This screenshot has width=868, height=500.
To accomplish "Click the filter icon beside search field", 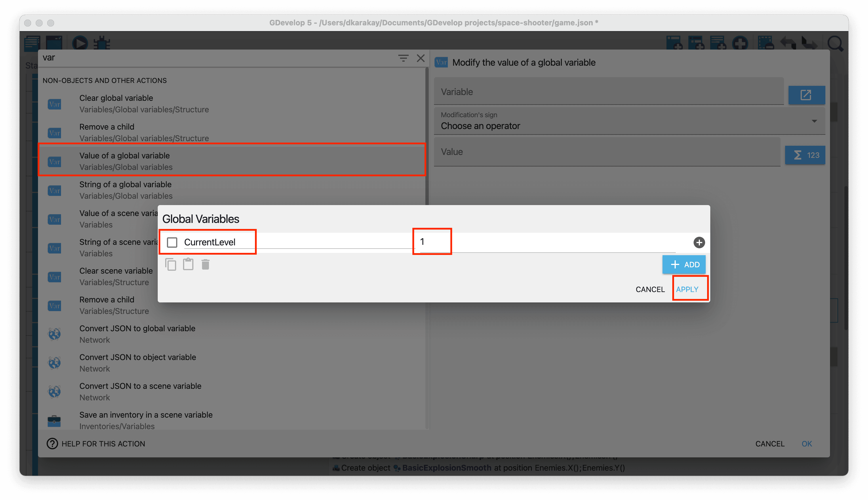I will 403,58.
